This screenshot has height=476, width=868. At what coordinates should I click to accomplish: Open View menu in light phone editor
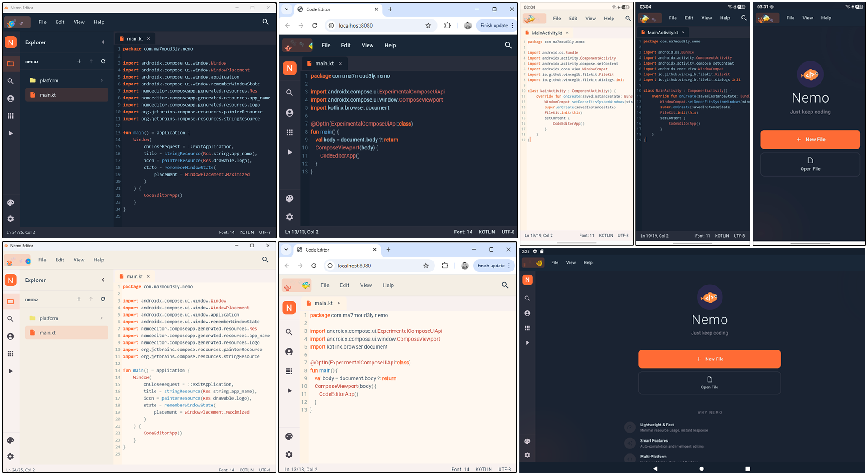(x=590, y=19)
